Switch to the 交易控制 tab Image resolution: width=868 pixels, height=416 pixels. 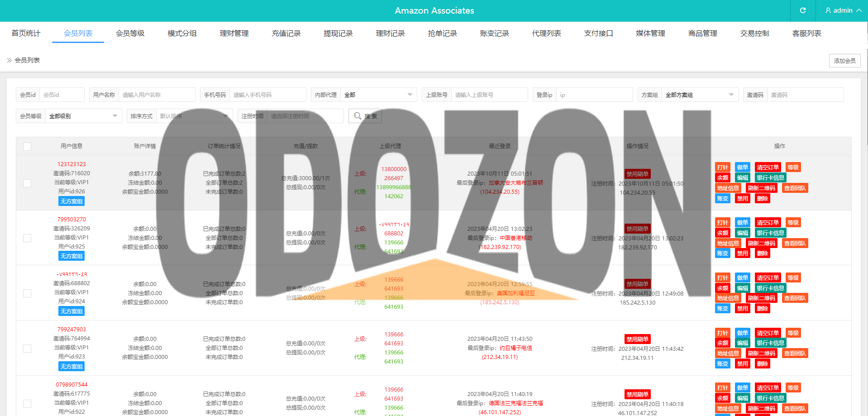point(754,33)
